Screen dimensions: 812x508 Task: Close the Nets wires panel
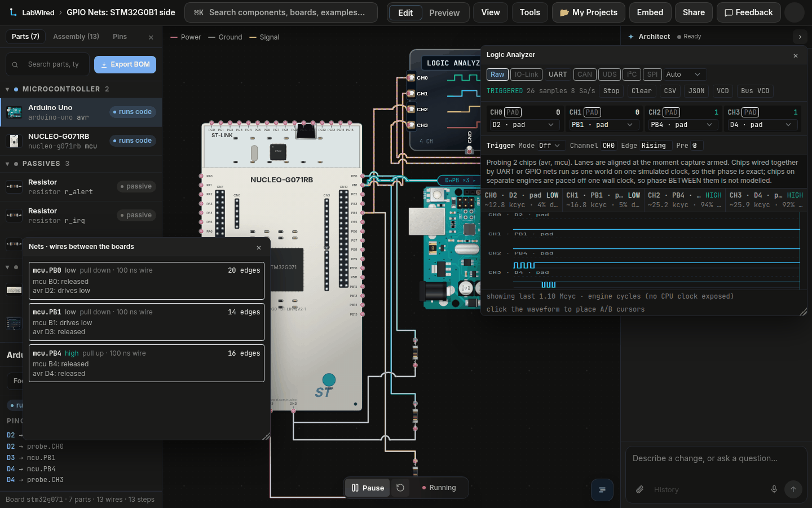(259, 247)
